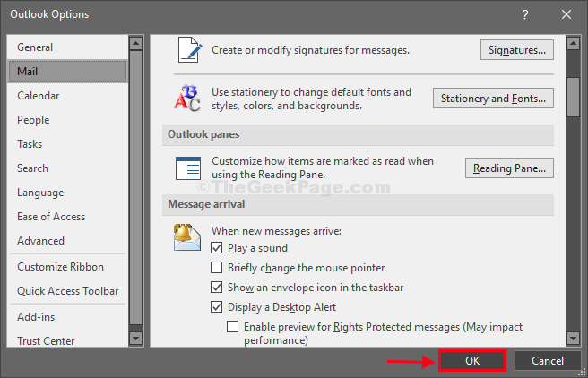Toggle Show an envelope icon in taskbar
This screenshot has height=378, width=588.
pos(216,288)
